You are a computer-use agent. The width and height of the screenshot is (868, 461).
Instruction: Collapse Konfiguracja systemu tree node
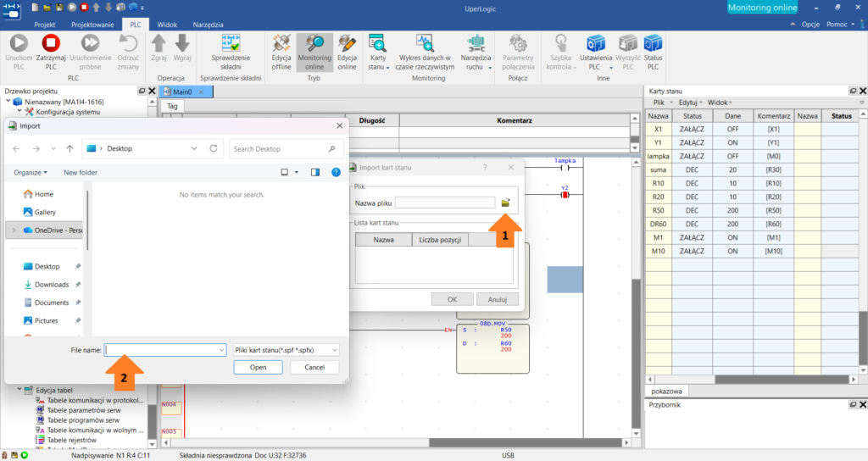click(x=19, y=111)
